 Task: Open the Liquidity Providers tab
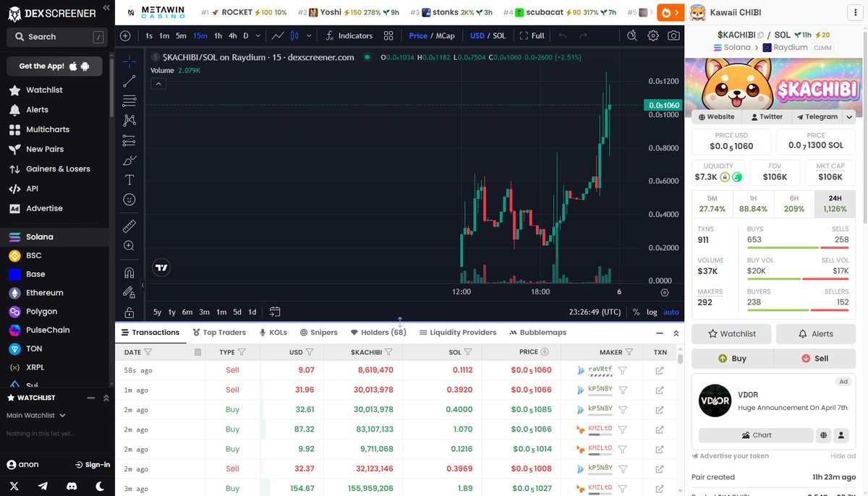(x=457, y=333)
